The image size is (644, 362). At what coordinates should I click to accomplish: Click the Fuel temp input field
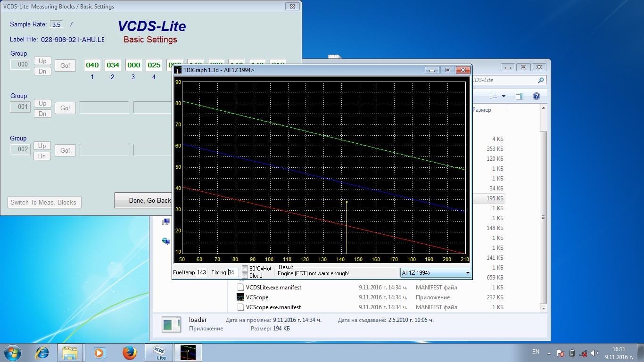pos(202,272)
